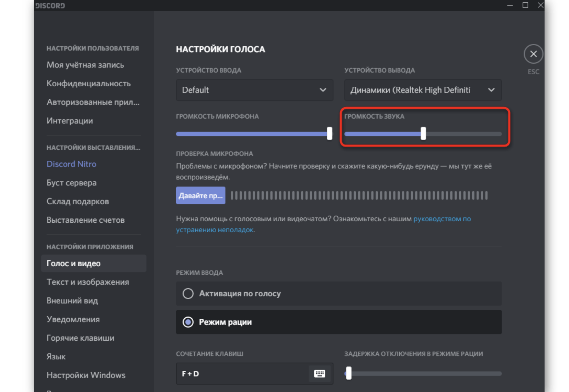
Task: Open the руководством по устранению неполадок link
Action: 442,219
